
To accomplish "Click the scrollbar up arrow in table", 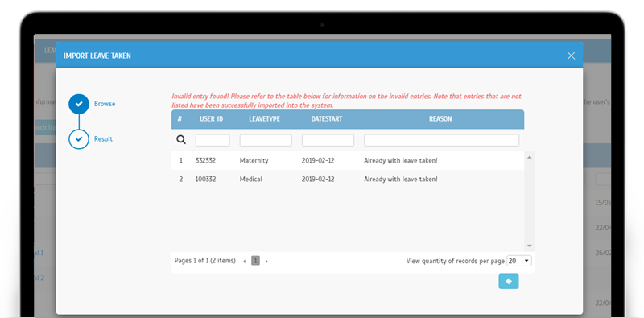I will tap(530, 157).
